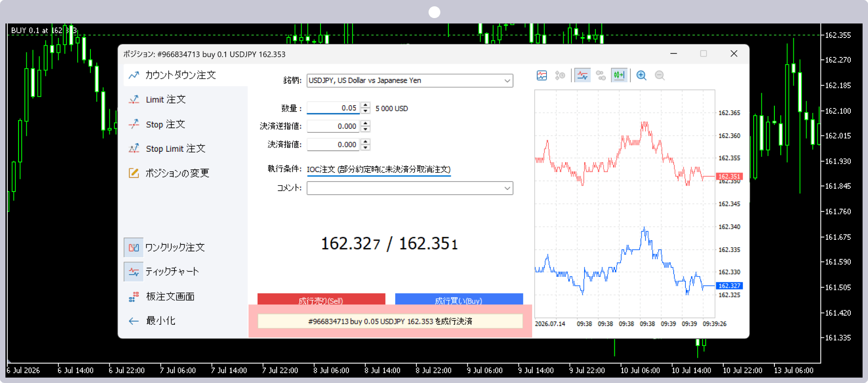
Task: Open the 銘柄 USDJPY symbol dropdown
Action: (410, 80)
